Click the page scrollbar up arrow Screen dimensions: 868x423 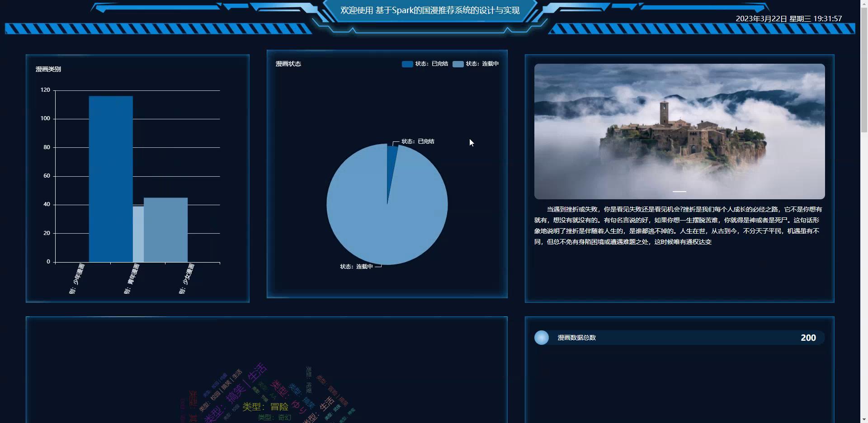point(864,4)
